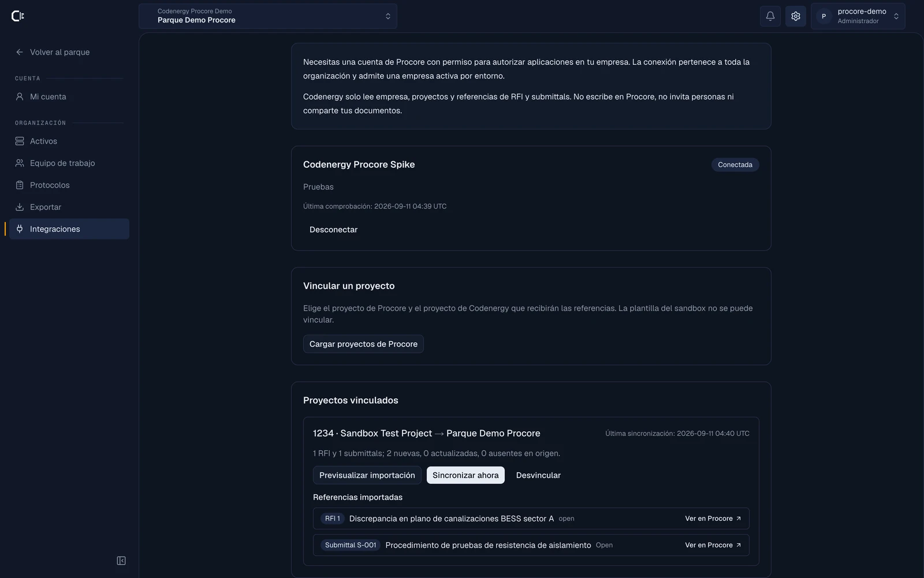The image size is (924, 578).
Task: Click the 'Open' status of Submittal S-001
Action: click(x=604, y=545)
